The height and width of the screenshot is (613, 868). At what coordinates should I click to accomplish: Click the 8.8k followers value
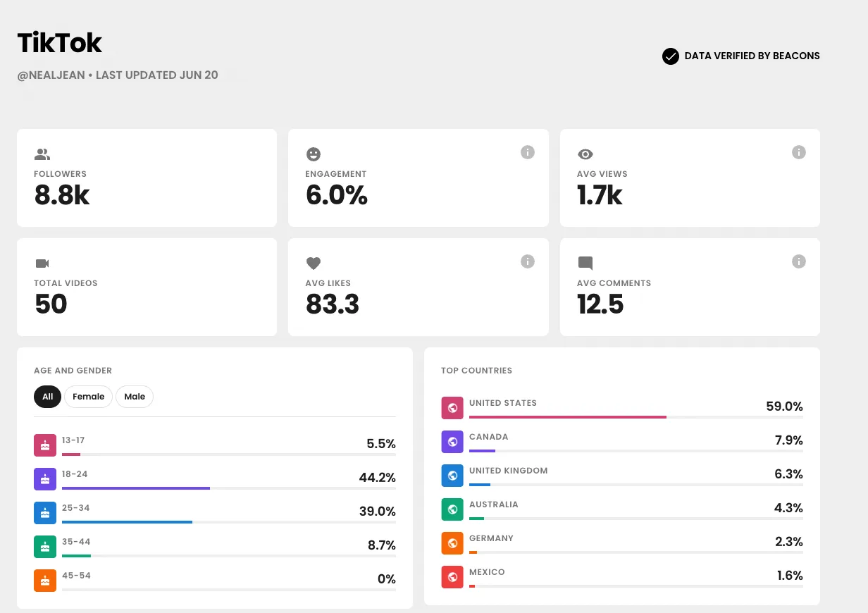tap(62, 195)
